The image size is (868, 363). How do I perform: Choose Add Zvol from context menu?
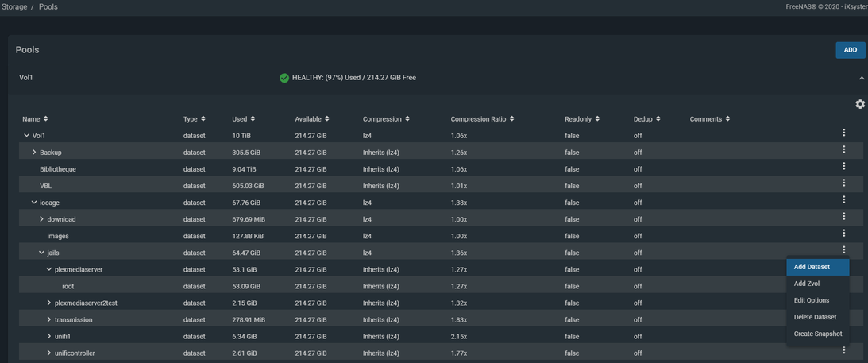[x=806, y=284]
